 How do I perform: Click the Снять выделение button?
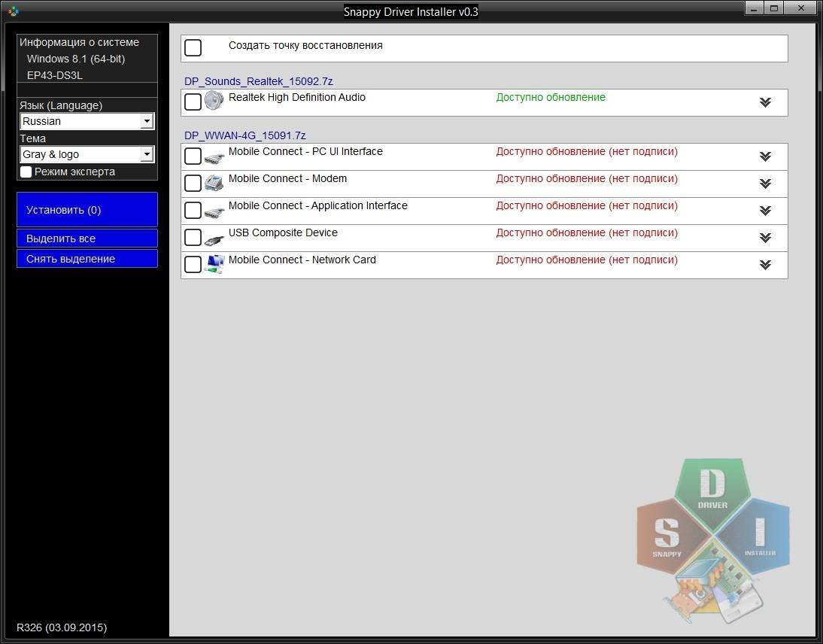tap(87, 259)
